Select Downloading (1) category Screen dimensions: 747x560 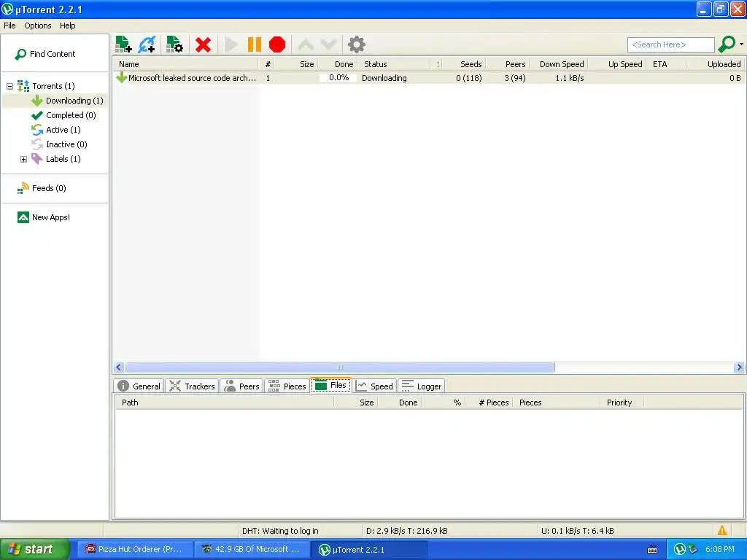tap(67, 101)
